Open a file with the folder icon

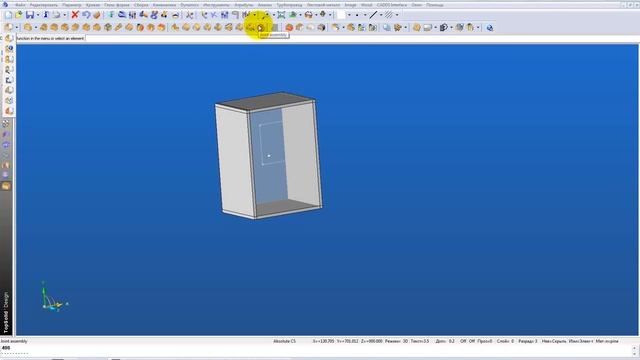19,15
